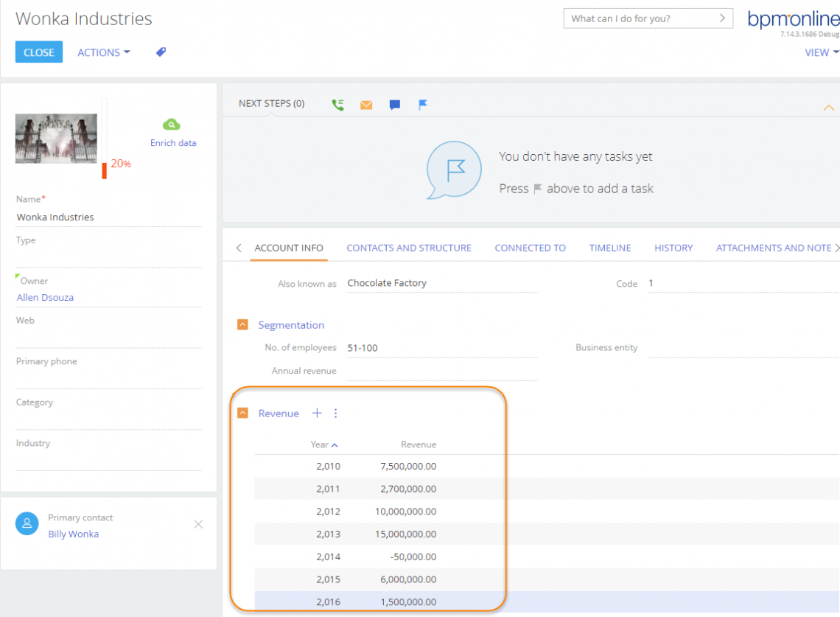Click the Primary contact avatar icon
The image size is (840, 617).
click(x=27, y=523)
